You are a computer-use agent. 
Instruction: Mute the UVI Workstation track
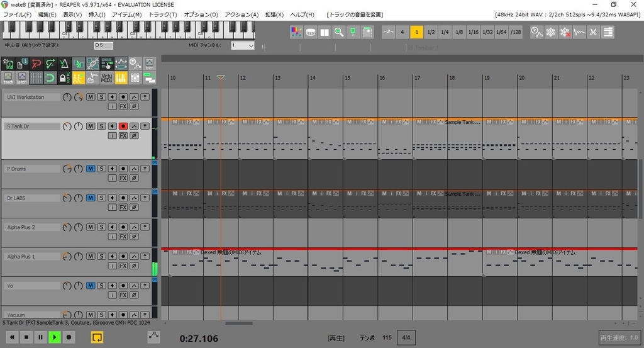91,97
